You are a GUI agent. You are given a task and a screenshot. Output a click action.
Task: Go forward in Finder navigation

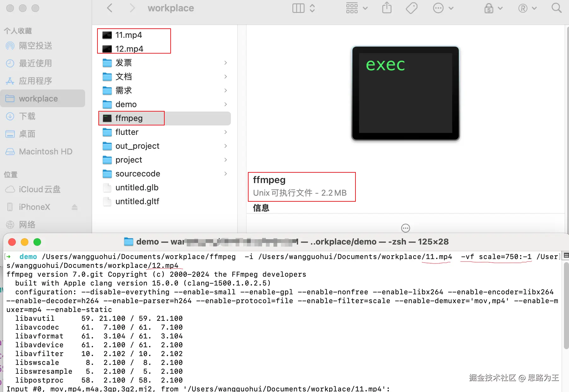(132, 8)
